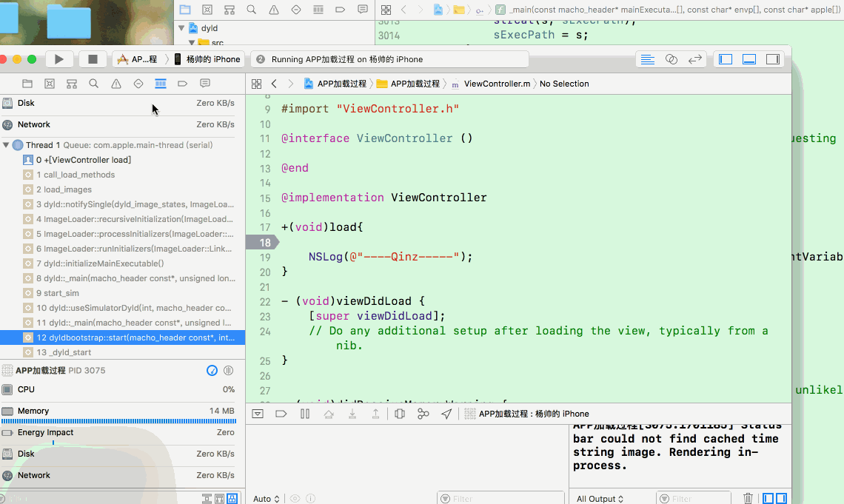Open the related items grid menu
The height and width of the screenshot is (504, 844).
click(x=257, y=84)
